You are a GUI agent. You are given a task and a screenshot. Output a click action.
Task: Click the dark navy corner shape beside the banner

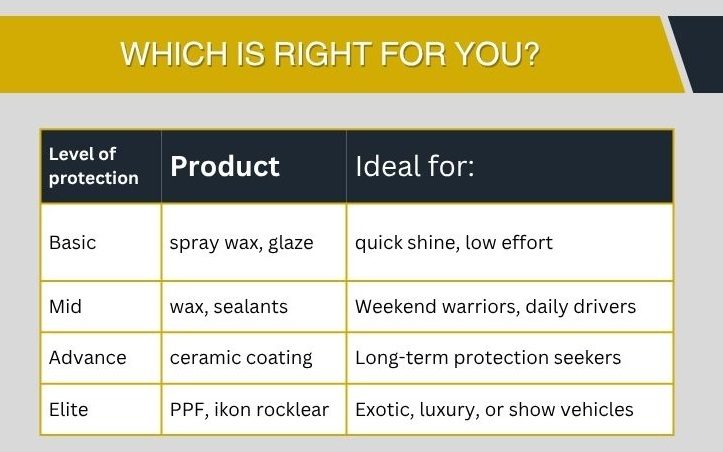click(x=702, y=50)
